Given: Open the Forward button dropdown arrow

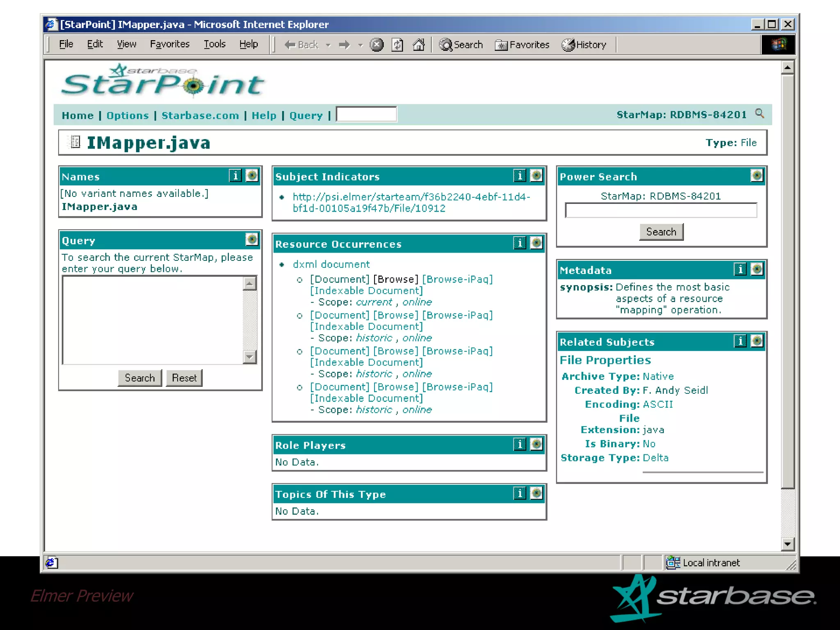Looking at the screenshot, I should point(361,45).
